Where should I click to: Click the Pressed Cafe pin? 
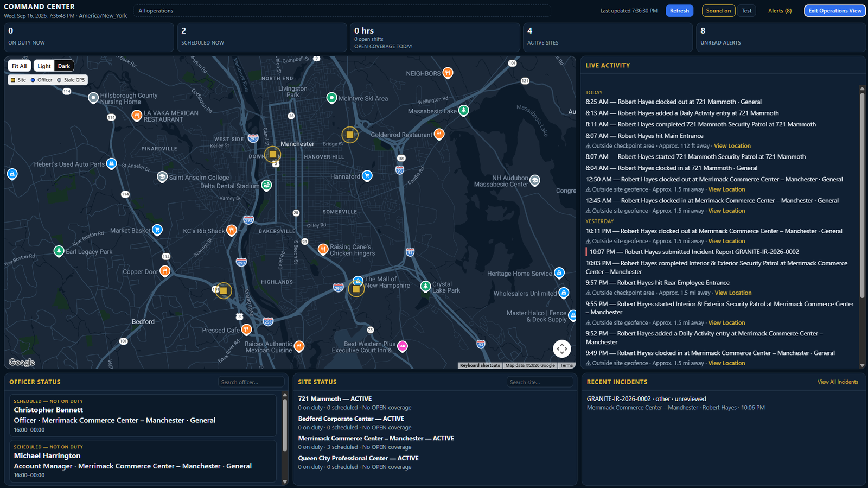246,329
